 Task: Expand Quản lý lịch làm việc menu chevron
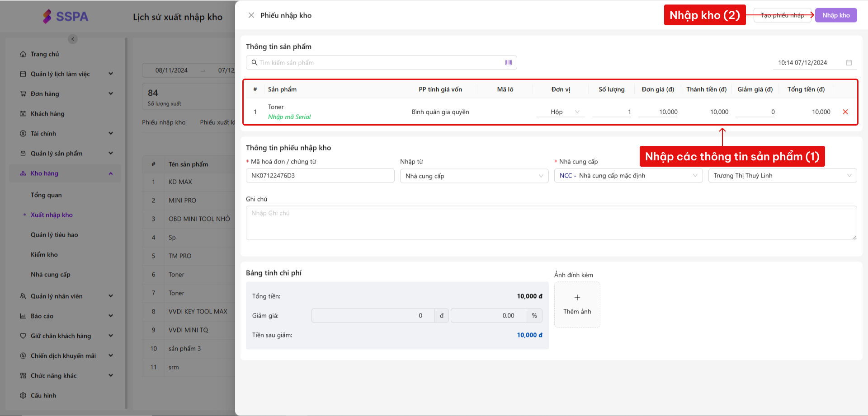coord(111,74)
